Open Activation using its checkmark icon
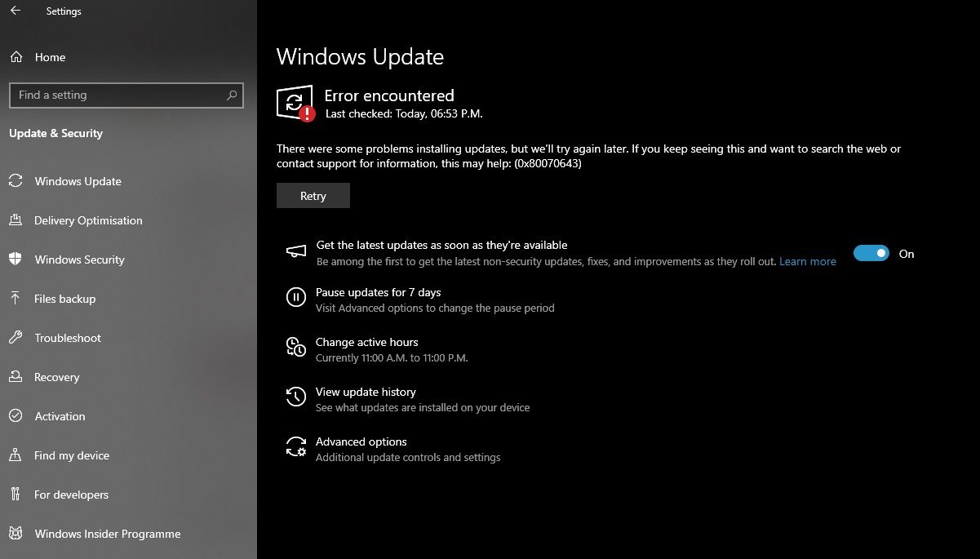Viewport: 980px width, 559px height. pos(16,416)
